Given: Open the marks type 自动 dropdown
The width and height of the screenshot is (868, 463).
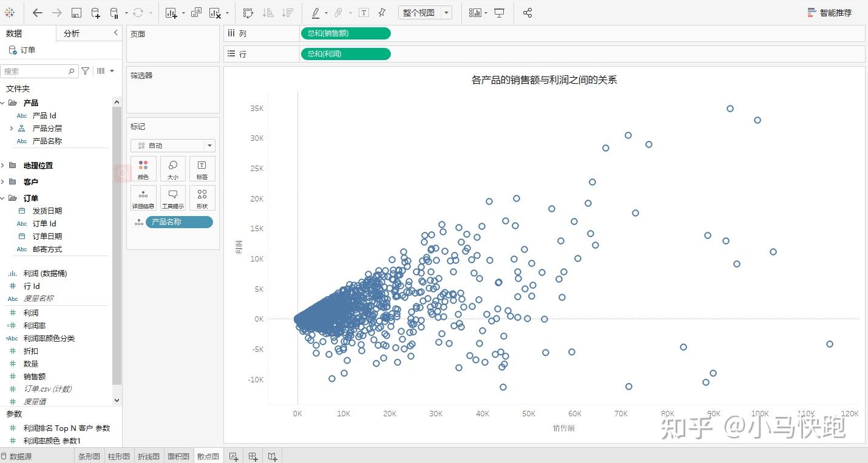Looking at the screenshot, I should click(x=173, y=146).
